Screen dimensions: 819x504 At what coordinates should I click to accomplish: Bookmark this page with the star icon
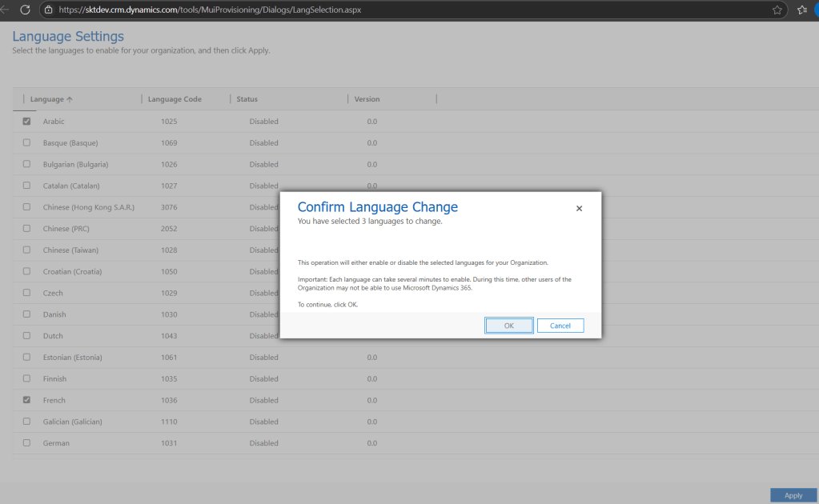[777, 10]
